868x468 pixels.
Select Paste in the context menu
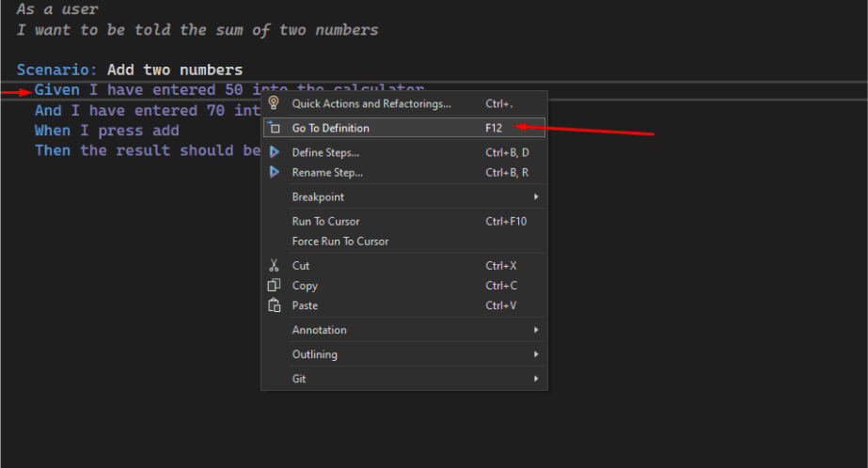(x=404, y=305)
